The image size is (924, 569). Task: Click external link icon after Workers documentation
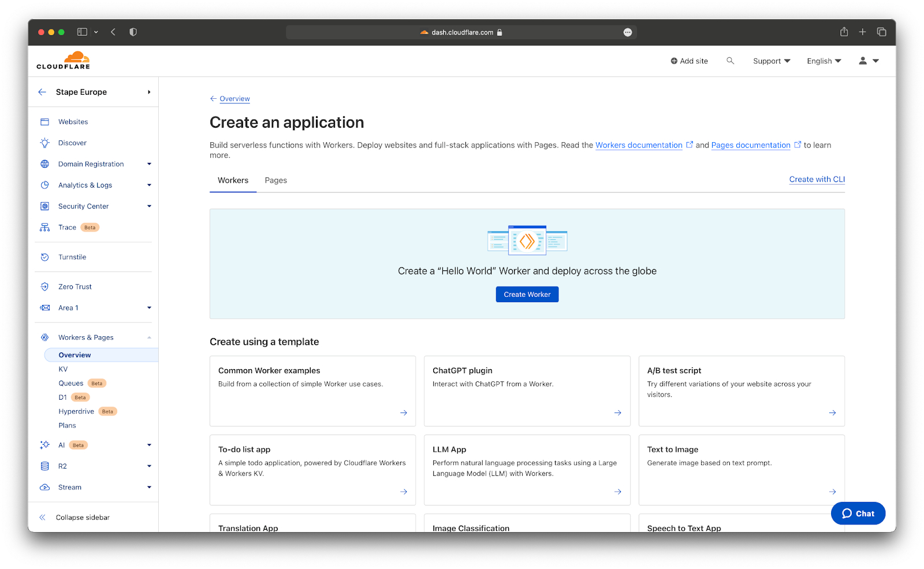click(689, 144)
